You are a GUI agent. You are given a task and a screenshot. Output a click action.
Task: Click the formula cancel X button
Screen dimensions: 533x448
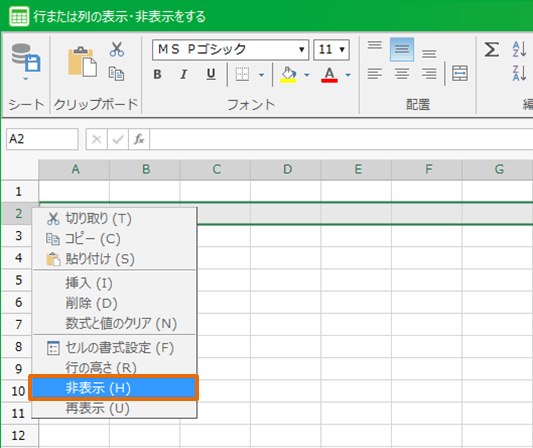97,139
